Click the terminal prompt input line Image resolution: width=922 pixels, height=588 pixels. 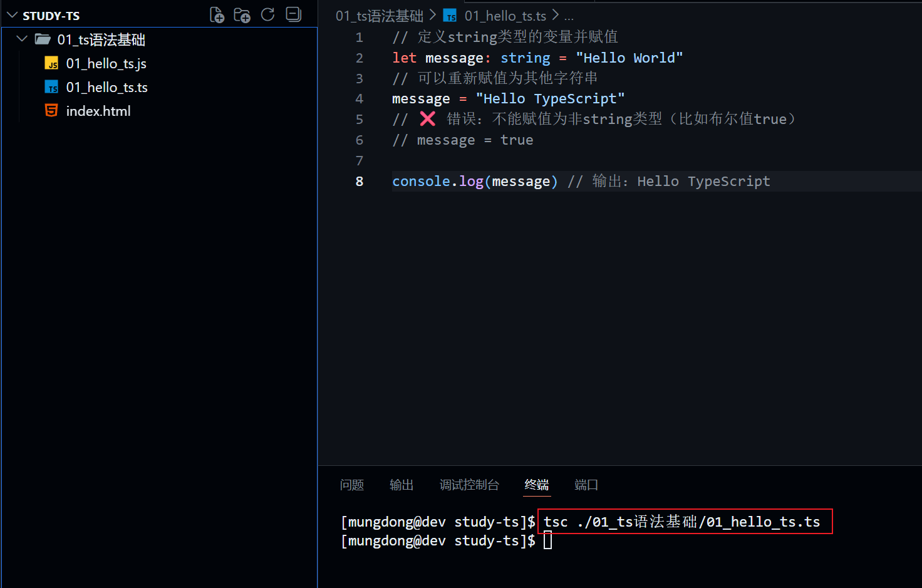[547, 540]
